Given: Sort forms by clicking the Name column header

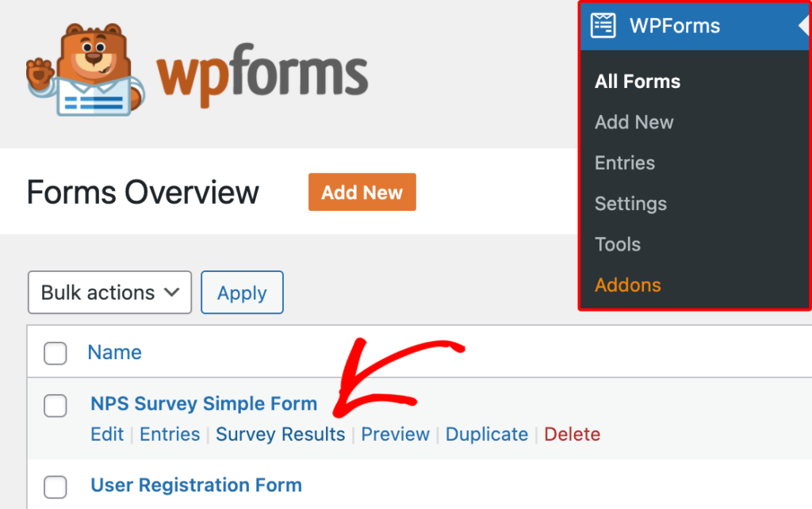Looking at the screenshot, I should (114, 352).
